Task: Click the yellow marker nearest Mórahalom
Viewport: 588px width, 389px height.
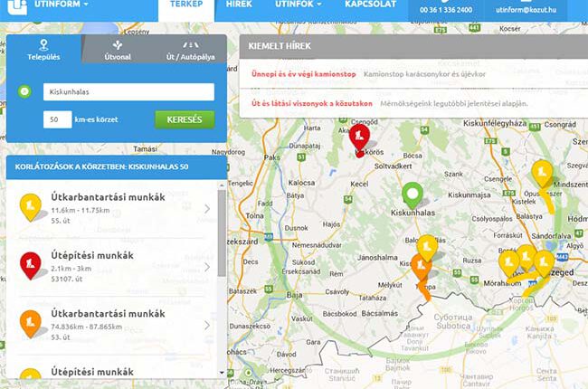Action: tap(509, 263)
